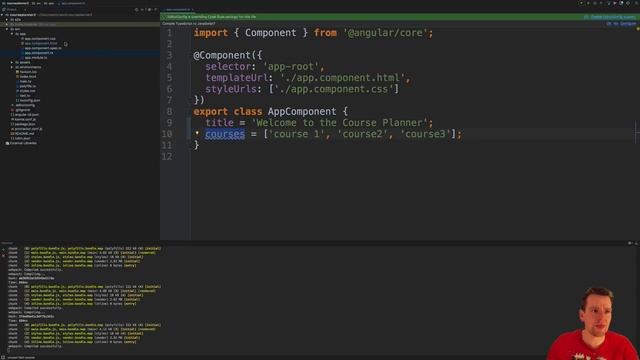Viewport: 640px width, 360px height.
Task: Click the EditorConfig settings link in green banner
Action: point(613,17)
